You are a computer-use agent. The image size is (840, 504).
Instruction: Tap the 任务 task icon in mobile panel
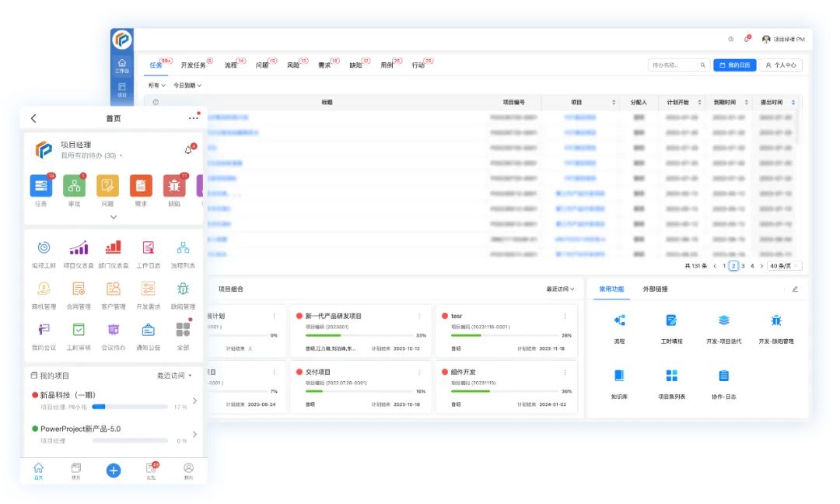pos(41,186)
